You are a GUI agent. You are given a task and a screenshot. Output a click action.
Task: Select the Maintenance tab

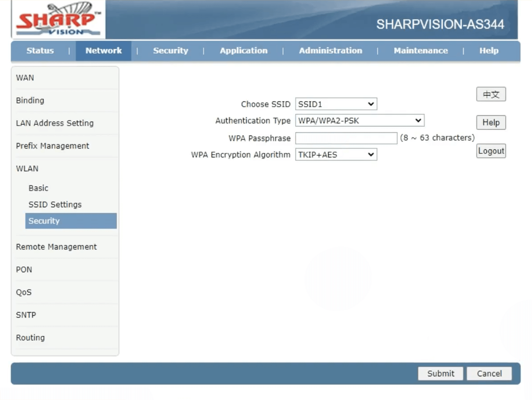click(421, 51)
